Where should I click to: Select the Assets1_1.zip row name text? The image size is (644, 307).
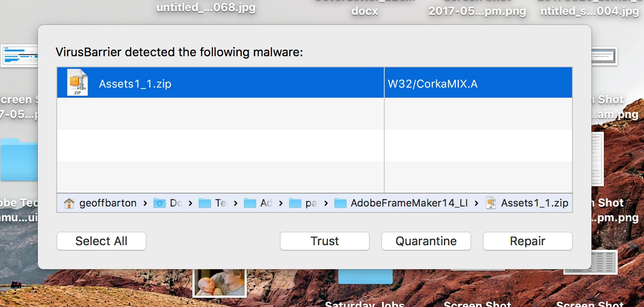tap(135, 84)
